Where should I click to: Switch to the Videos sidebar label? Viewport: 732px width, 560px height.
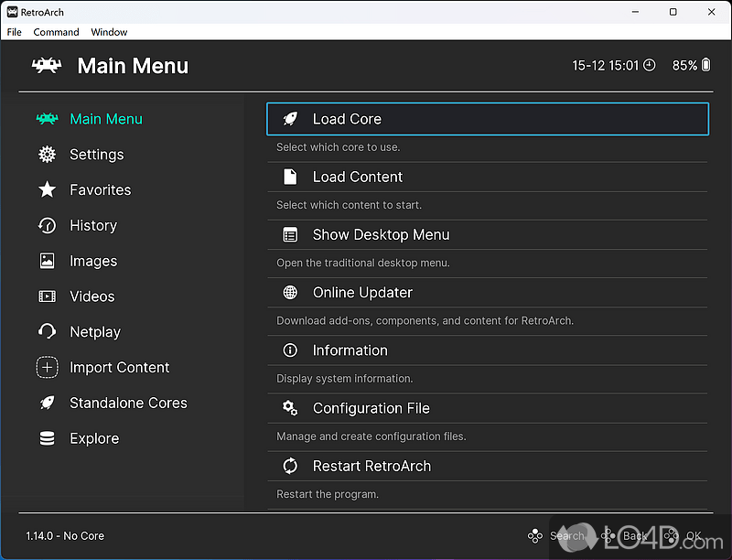point(92,296)
